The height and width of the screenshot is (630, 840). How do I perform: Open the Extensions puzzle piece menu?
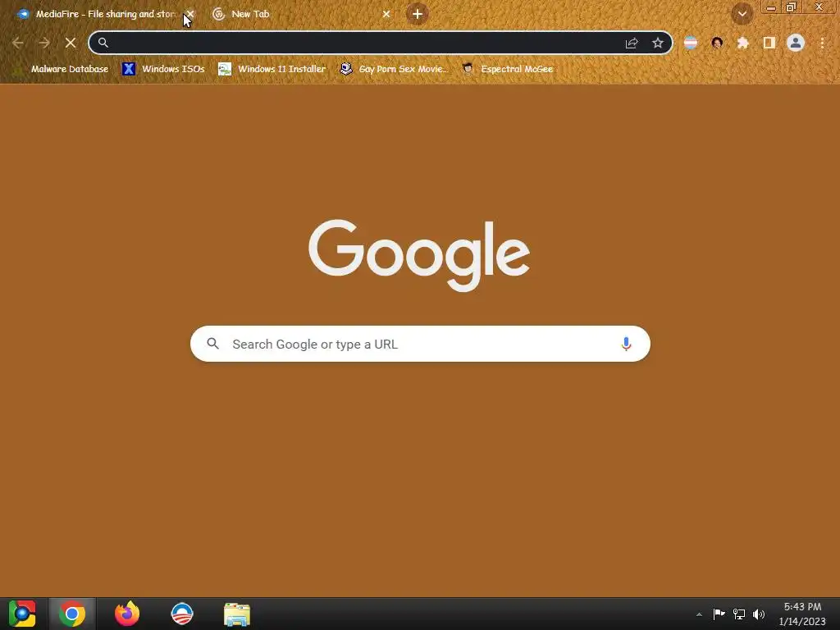[743, 43]
